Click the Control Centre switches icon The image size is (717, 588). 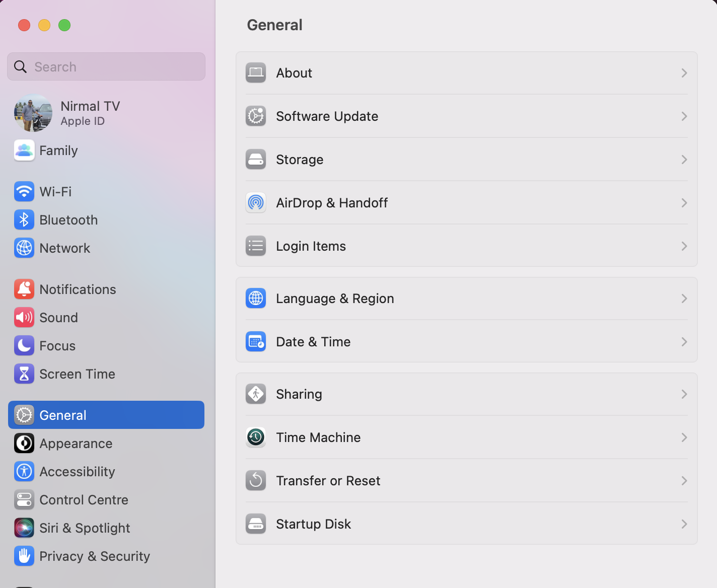24,500
